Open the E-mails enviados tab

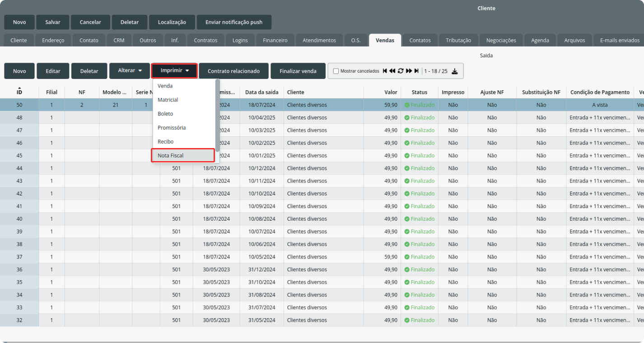pyautogui.click(x=620, y=40)
